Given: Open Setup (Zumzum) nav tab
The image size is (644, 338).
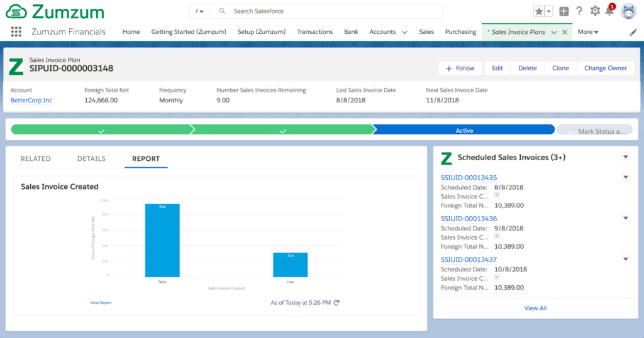Looking at the screenshot, I should [x=262, y=31].
